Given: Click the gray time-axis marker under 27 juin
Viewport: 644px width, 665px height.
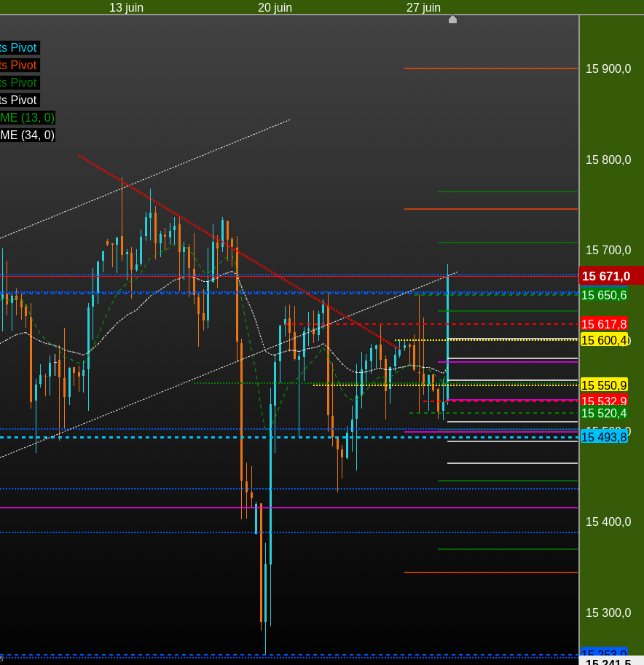Looking at the screenshot, I should point(452,20).
